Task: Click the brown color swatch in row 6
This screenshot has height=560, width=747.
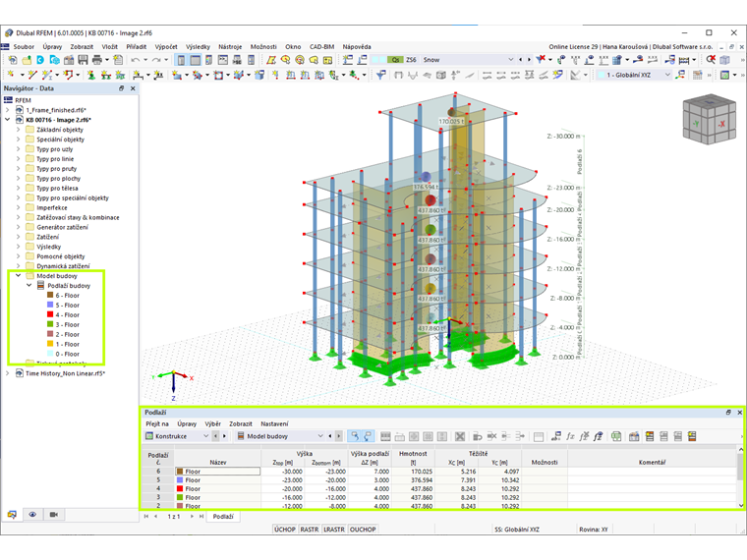Action: click(180, 472)
